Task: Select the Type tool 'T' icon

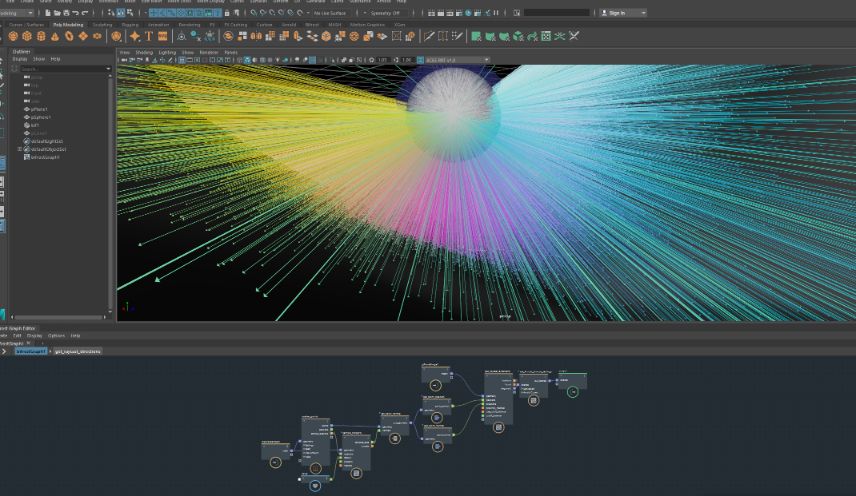Action: point(149,36)
